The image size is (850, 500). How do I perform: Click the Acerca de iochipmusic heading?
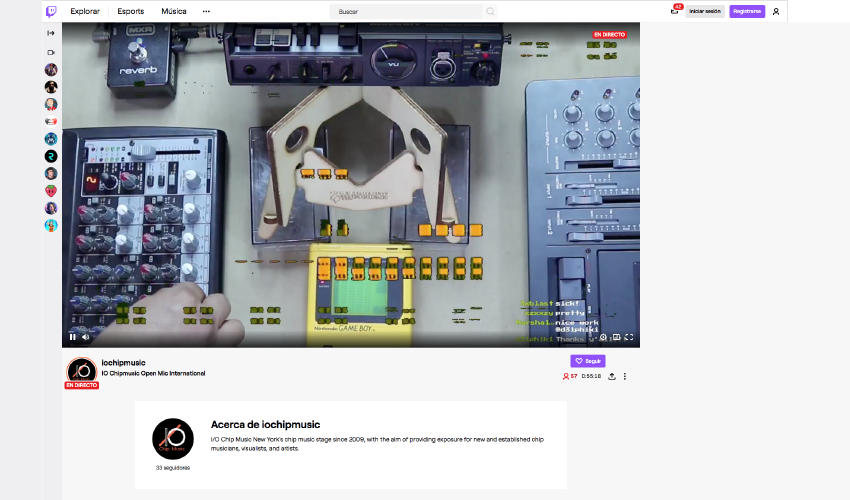tap(265, 425)
